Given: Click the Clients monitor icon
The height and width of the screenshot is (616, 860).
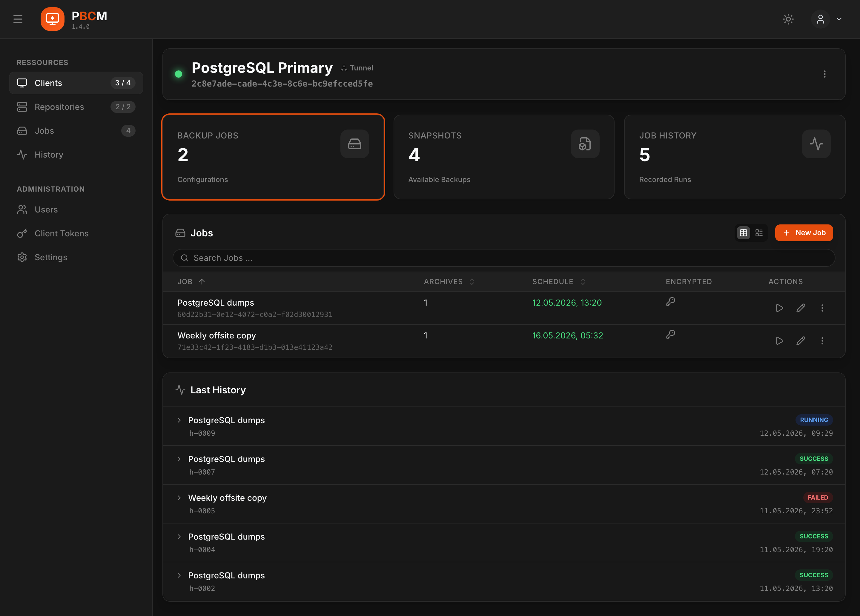Looking at the screenshot, I should click(22, 83).
